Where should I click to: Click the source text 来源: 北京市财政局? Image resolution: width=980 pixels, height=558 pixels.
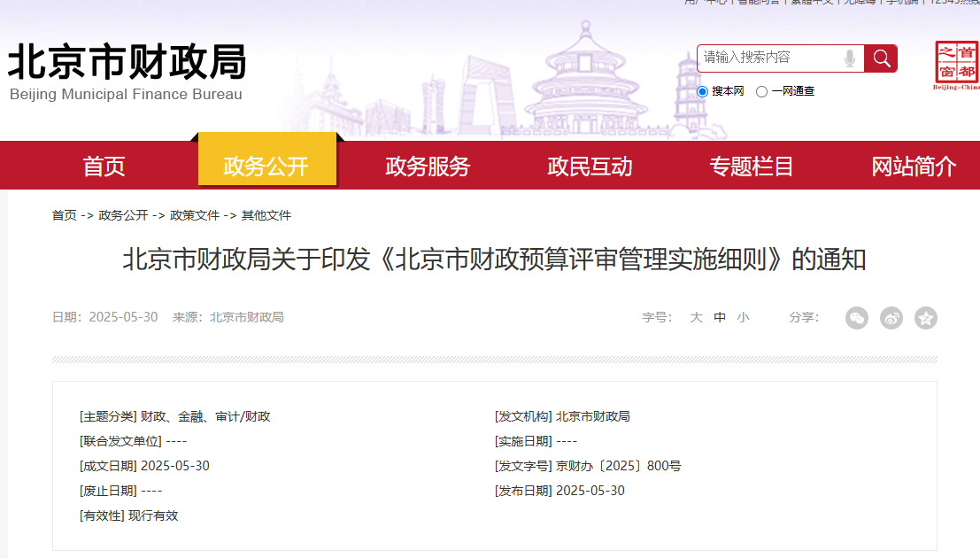228,317
